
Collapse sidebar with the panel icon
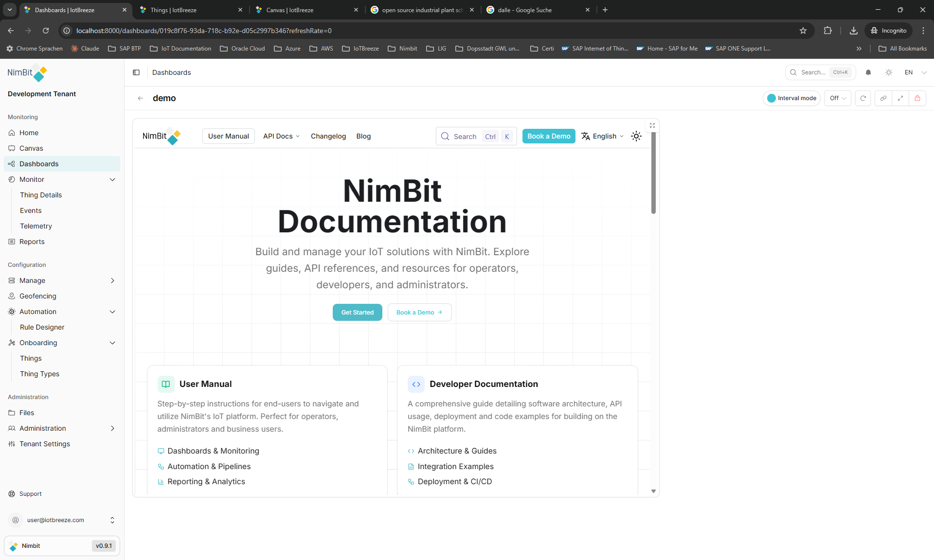pyautogui.click(x=136, y=72)
